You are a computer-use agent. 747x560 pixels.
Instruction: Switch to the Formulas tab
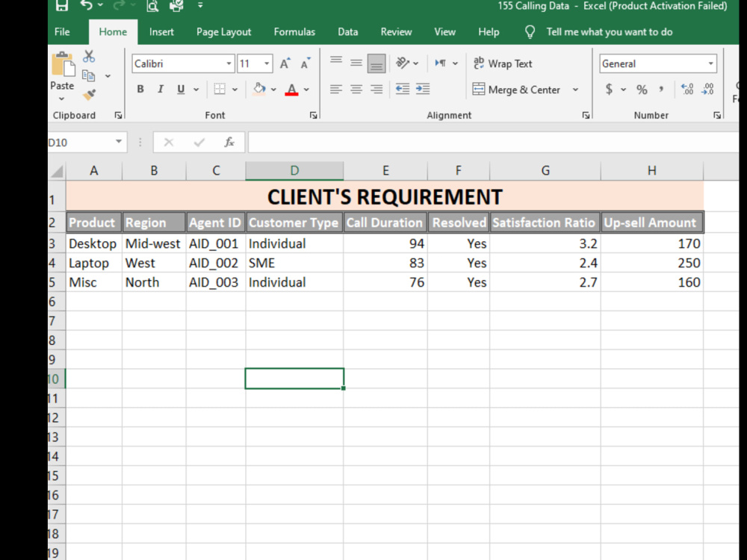point(294,32)
